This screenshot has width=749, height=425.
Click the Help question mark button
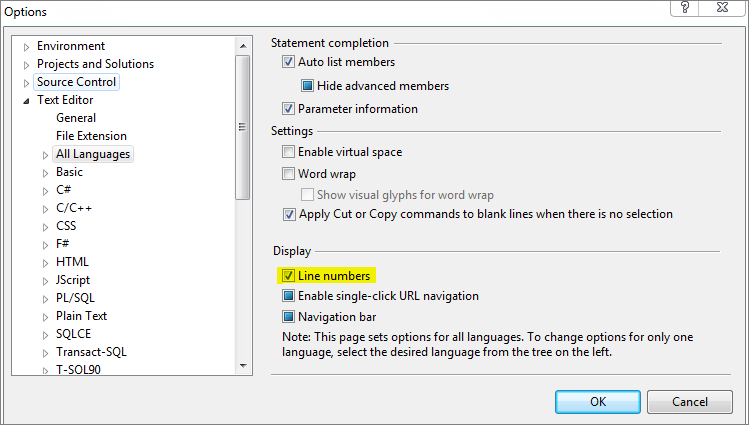685,8
